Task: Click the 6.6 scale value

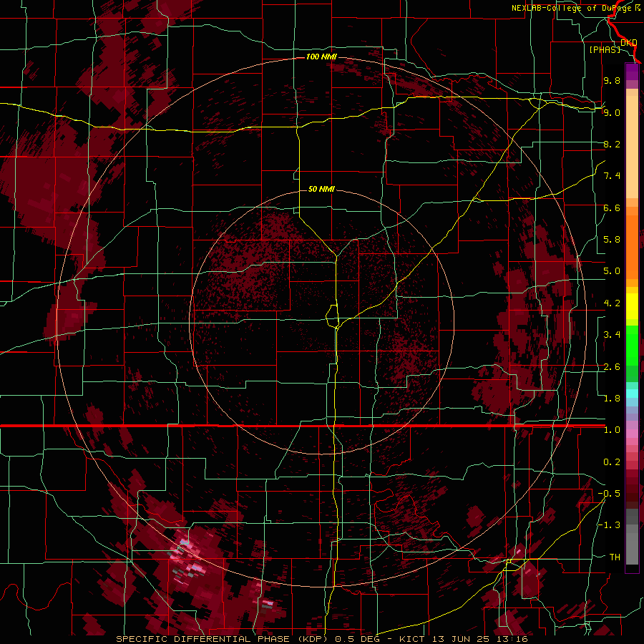Action: pyautogui.click(x=612, y=208)
